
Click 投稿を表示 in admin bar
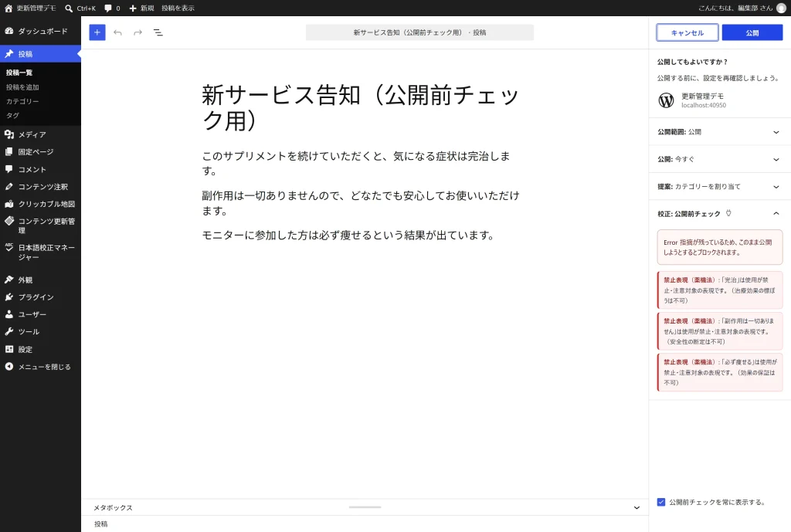178,8
